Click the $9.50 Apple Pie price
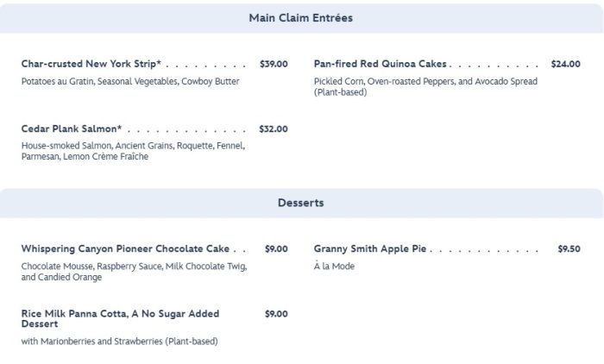 pyautogui.click(x=569, y=248)
